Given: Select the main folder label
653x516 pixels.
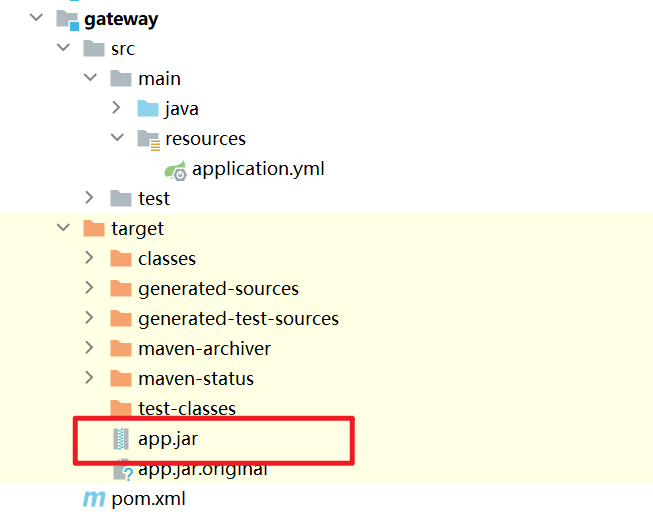Looking at the screenshot, I should (159, 79).
